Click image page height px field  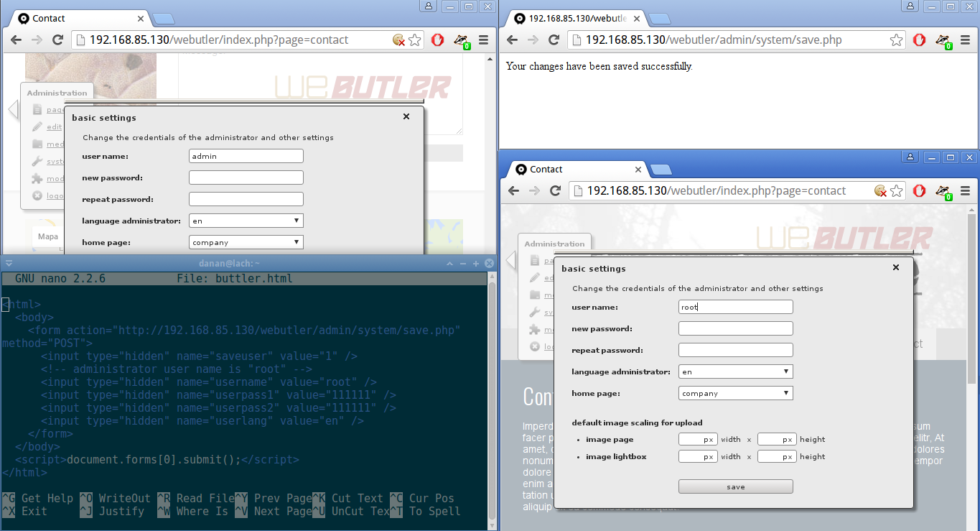777,439
